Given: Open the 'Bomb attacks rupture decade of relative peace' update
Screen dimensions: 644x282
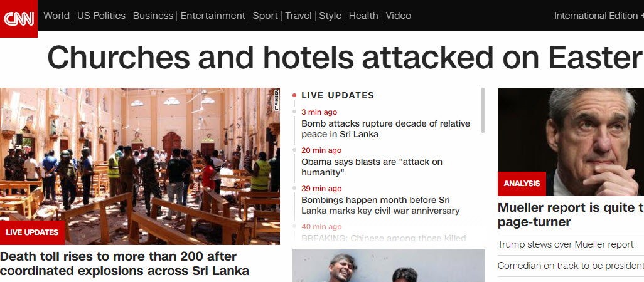Looking at the screenshot, I should coord(385,128).
